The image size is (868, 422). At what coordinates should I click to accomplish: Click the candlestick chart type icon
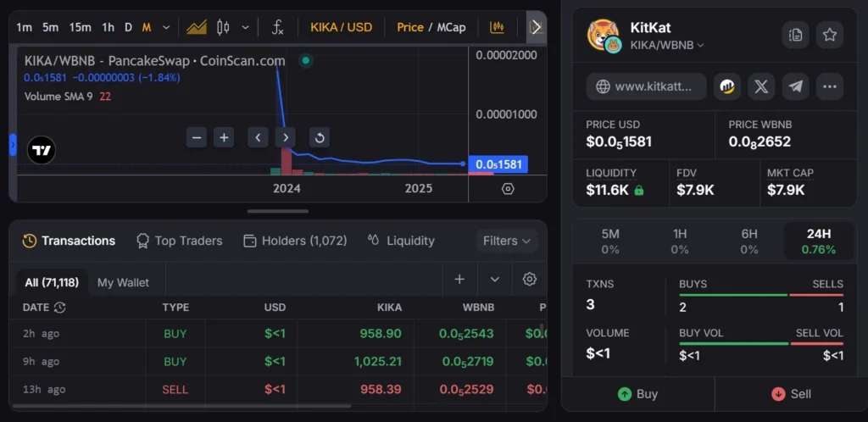tap(223, 27)
